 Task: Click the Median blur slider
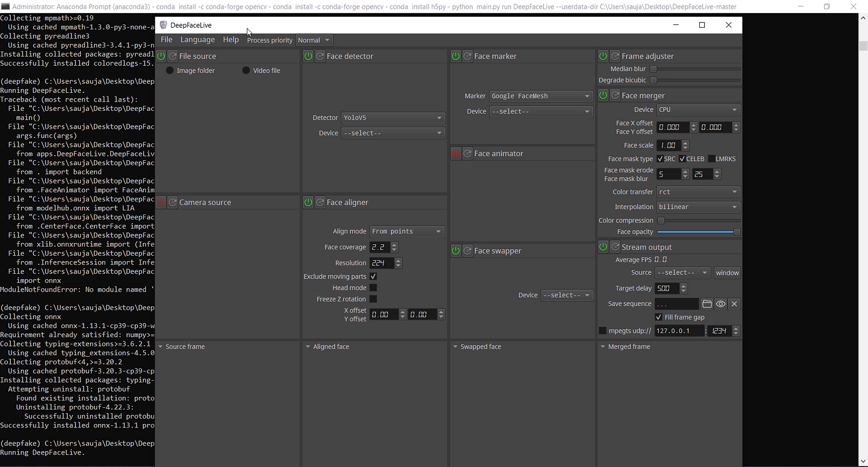pos(695,69)
